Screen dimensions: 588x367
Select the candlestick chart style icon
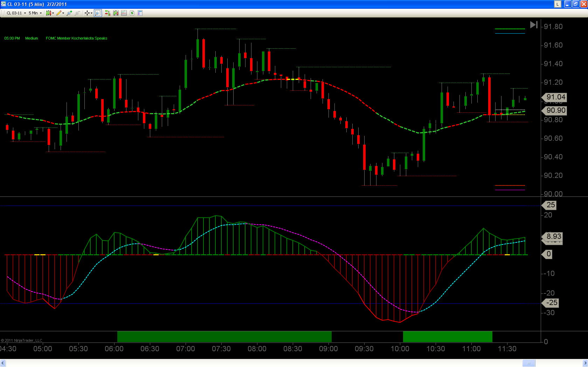click(48, 13)
